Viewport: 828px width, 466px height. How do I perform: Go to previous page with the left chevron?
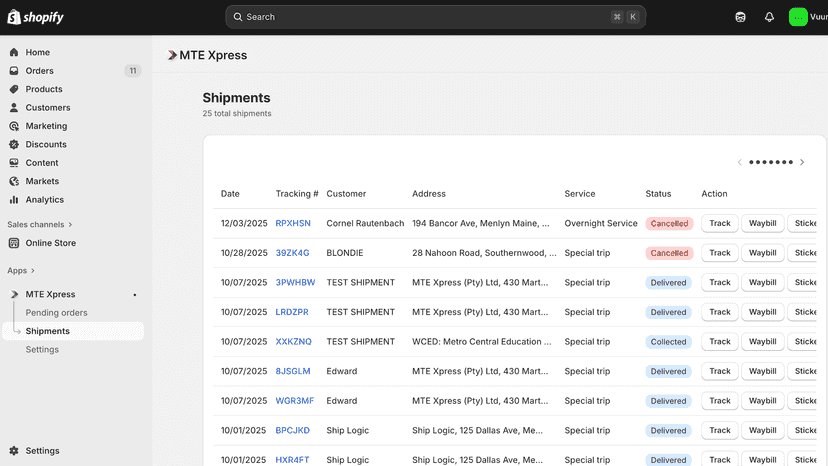(x=739, y=162)
